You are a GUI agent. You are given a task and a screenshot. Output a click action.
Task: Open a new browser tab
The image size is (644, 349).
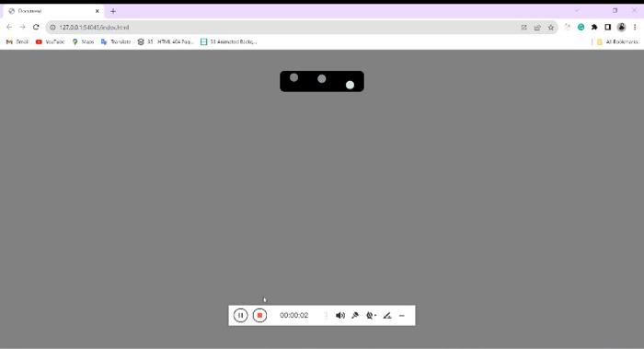click(113, 11)
